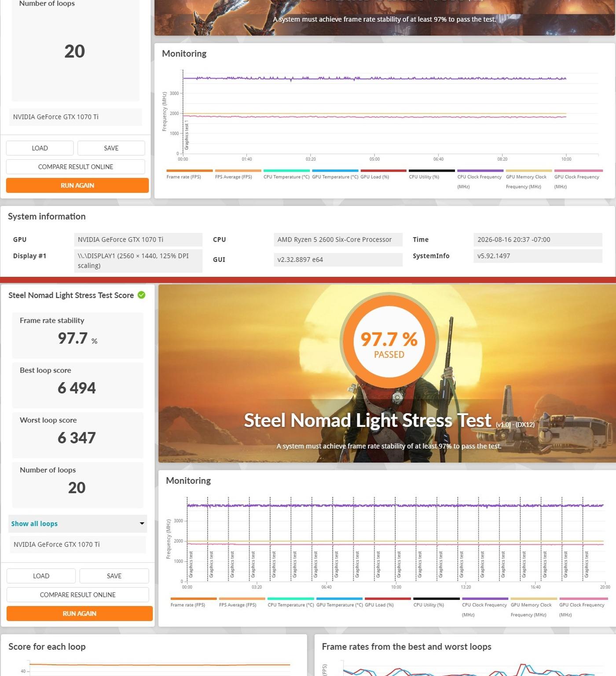Click the SystemInfo version value v5.92.1497
Screen dimensions: 616x676
[x=538, y=256]
